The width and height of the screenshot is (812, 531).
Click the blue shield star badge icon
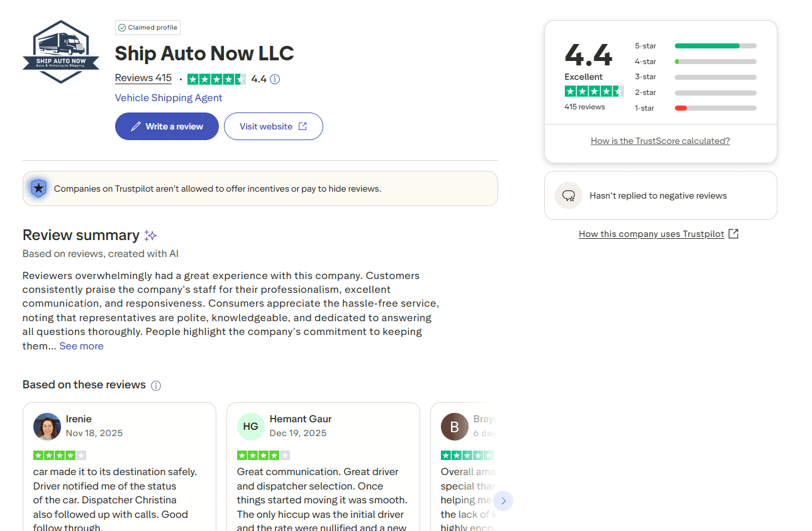tap(39, 188)
